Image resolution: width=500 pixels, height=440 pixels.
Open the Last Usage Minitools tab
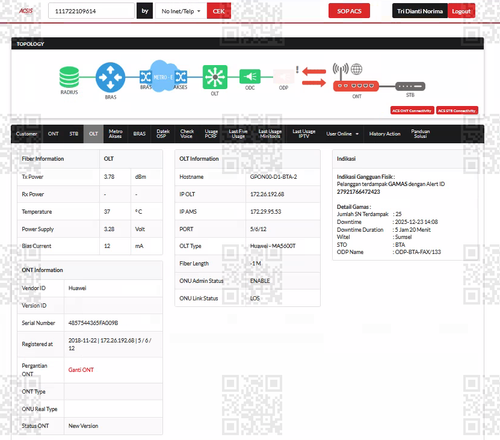tap(270, 134)
